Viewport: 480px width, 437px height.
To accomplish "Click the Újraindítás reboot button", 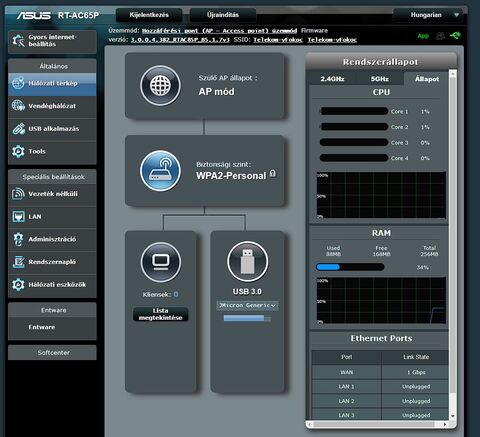I will [223, 15].
